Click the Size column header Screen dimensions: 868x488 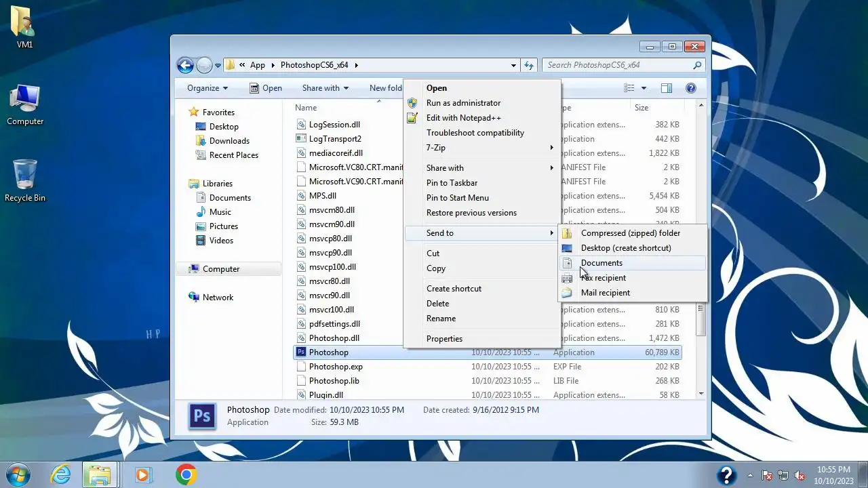tap(642, 108)
